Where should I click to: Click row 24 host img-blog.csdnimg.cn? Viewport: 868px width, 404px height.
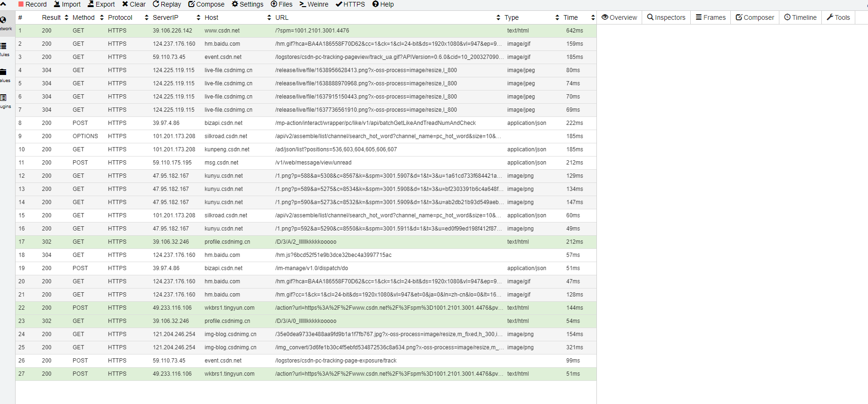[x=231, y=334]
